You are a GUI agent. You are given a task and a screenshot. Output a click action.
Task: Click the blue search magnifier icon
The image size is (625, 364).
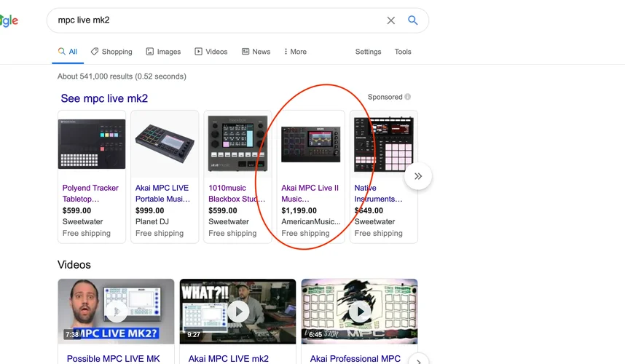412,20
